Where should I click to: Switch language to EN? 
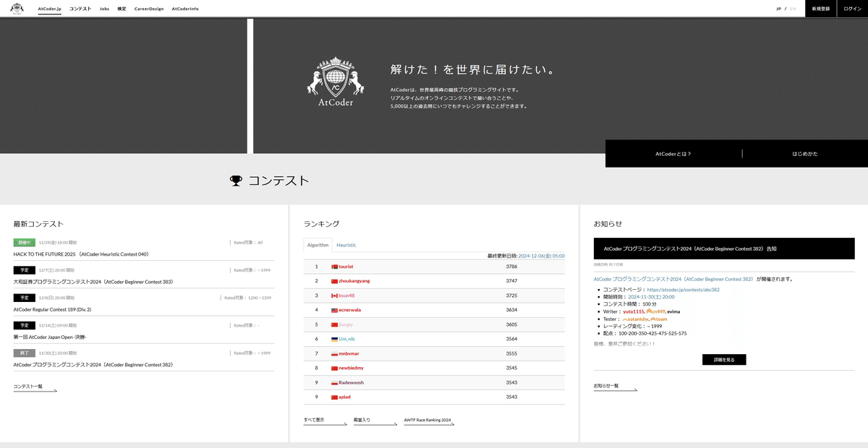[793, 9]
